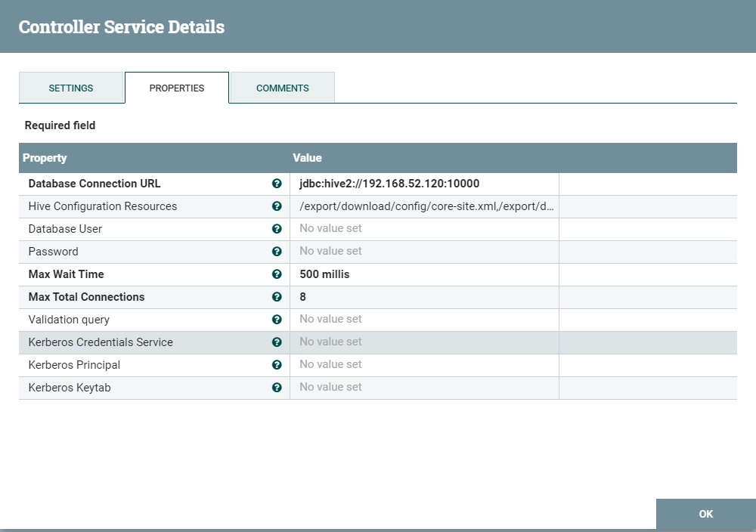
Task: Click the 500 millis value cell
Action: pos(424,274)
